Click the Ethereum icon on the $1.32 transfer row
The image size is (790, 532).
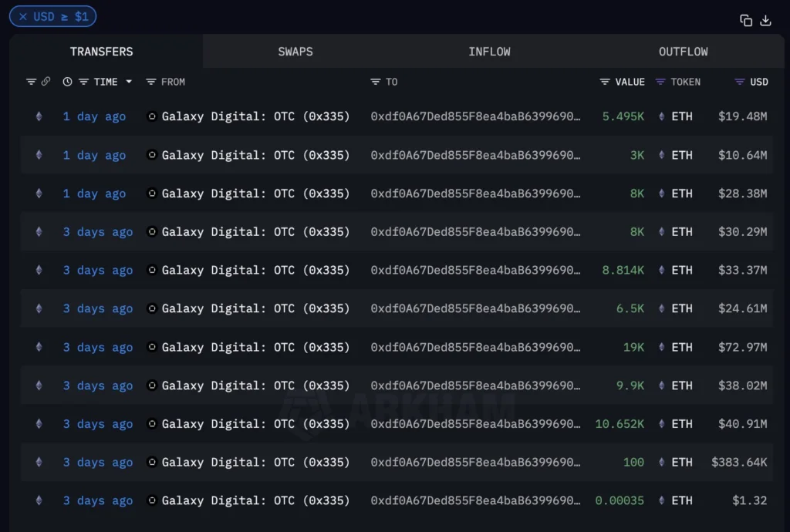[x=39, y=500]
